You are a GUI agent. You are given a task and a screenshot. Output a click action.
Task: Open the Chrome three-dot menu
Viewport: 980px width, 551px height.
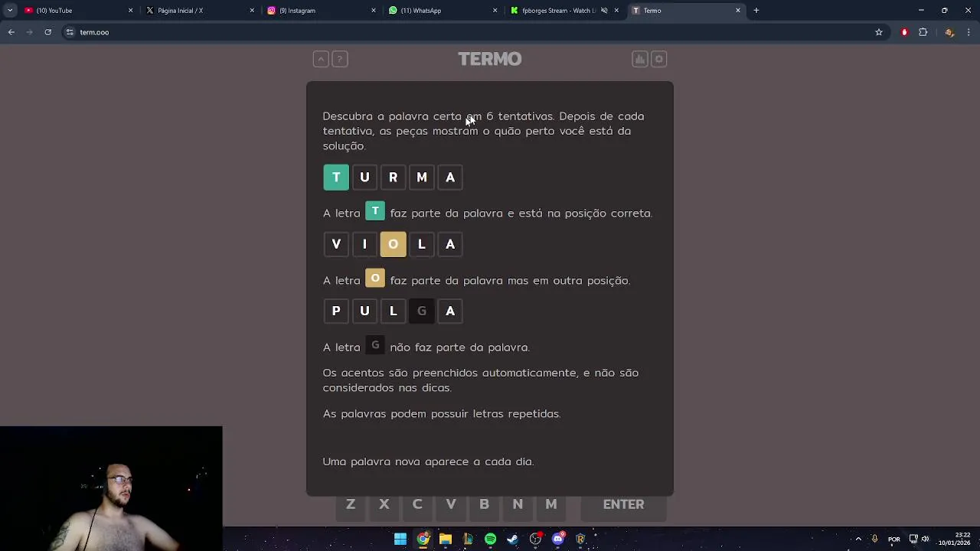coord(969,32)
